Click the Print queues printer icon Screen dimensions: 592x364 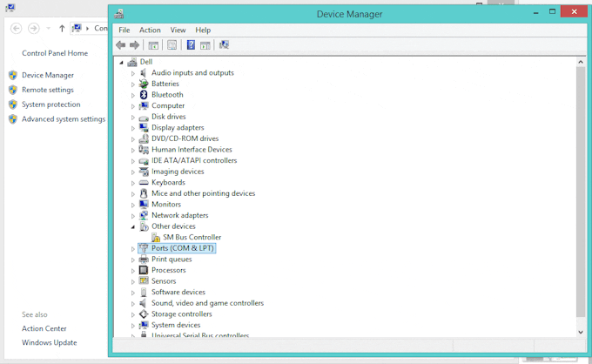[x=144, y=260]
